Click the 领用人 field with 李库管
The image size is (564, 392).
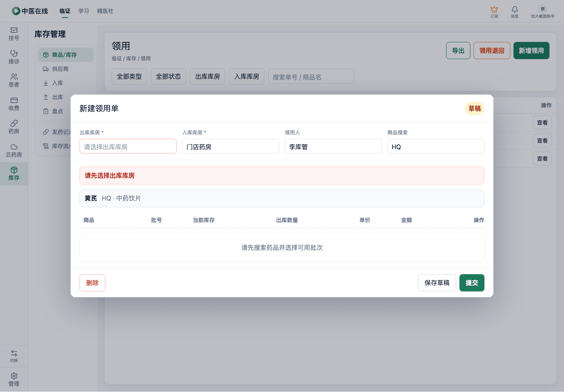tap(333, 146)
